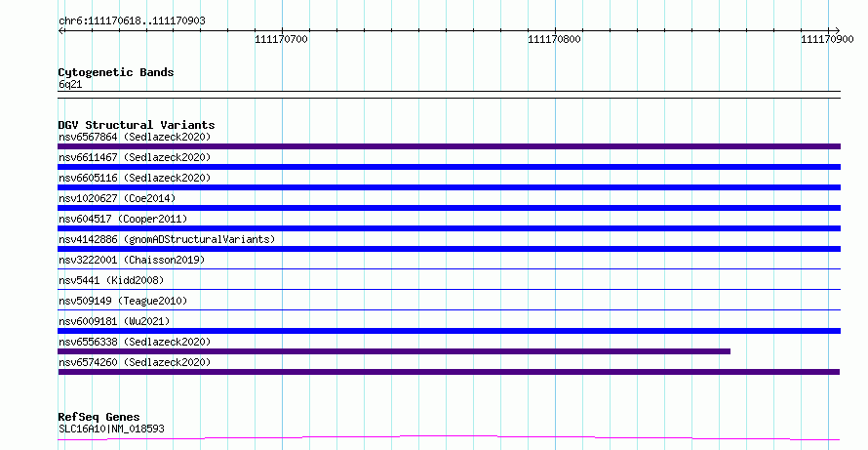Open variant nsv509149 (Teague2010) label

[x=123, y=301]
